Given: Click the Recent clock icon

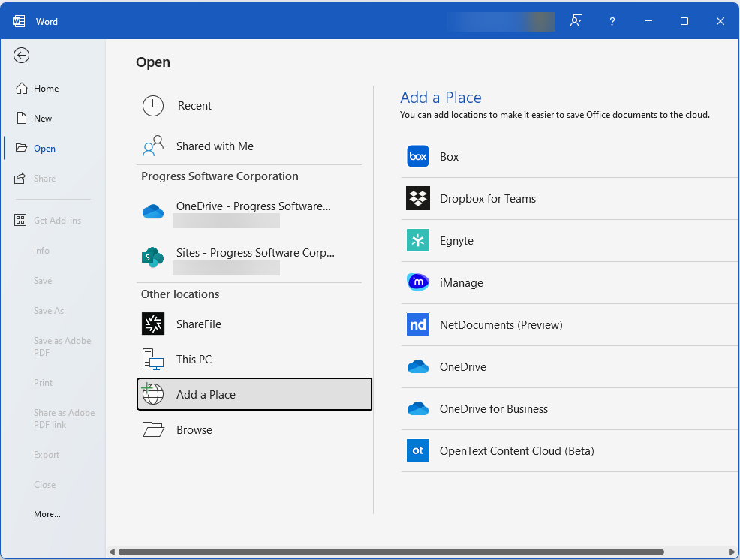Looking at the screenshot, I should [153, 106].
